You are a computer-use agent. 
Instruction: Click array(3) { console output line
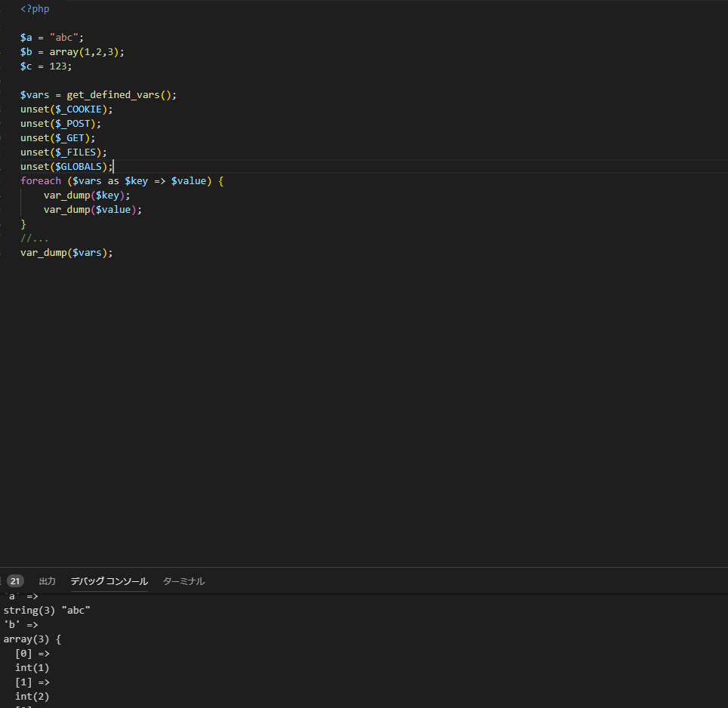tap(32, 639)
